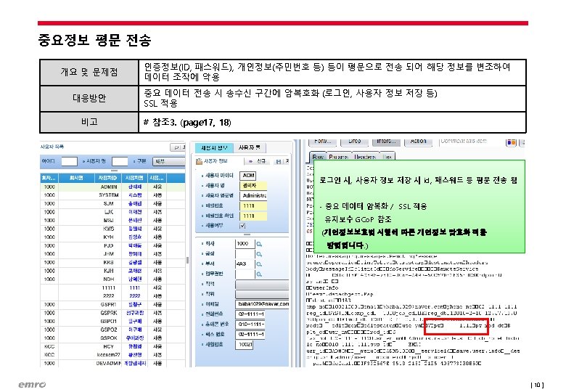Click the 비밀번호 확인 field
The width and height of the screenshot is (566, 392).
[253, 216]
